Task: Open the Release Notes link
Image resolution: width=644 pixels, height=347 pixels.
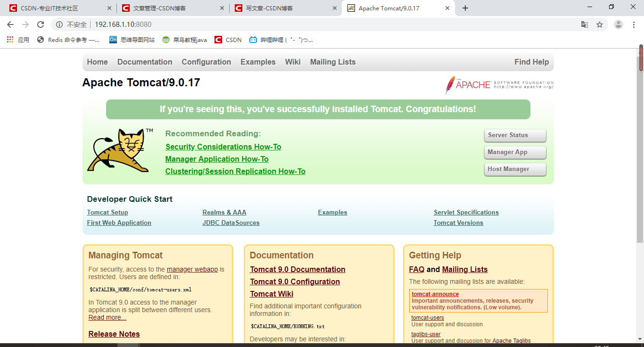Action: (114, 334)
